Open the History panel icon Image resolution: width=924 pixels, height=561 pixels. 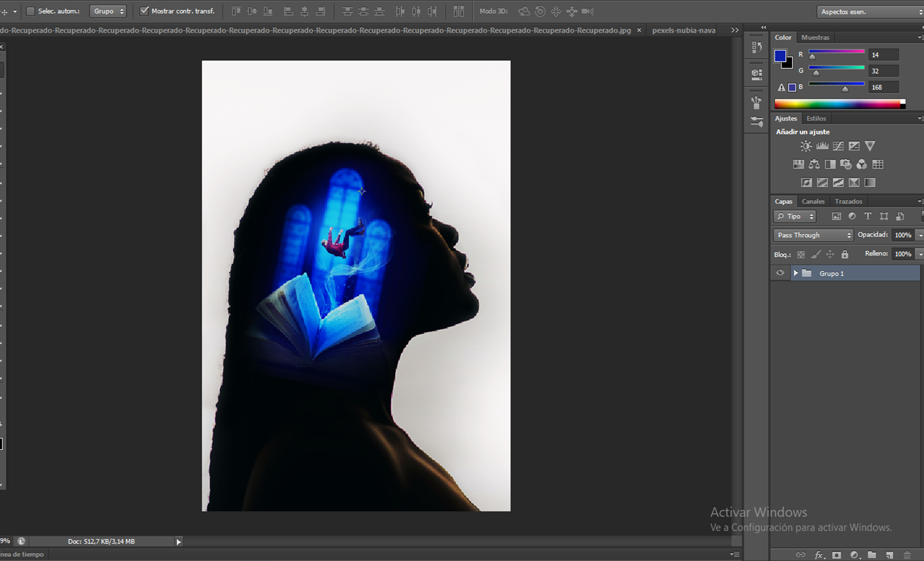757,48
